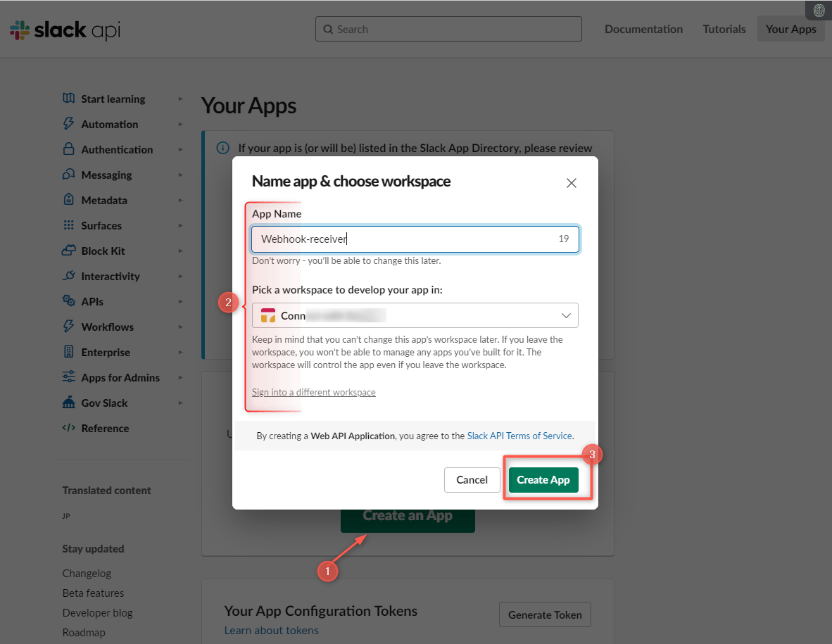Click the Create App button
The height and width of the screenshot is (644, 832).
point(543,479)
